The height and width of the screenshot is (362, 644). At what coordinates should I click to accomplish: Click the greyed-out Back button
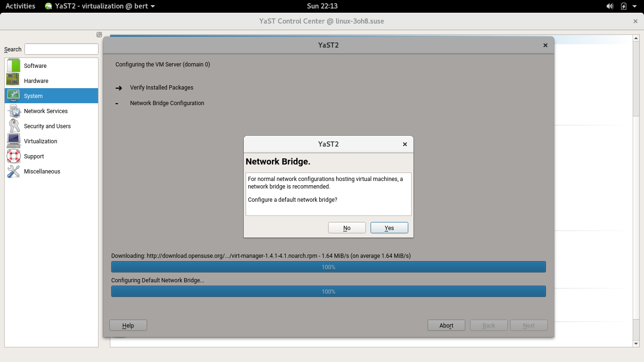(489, 325)
